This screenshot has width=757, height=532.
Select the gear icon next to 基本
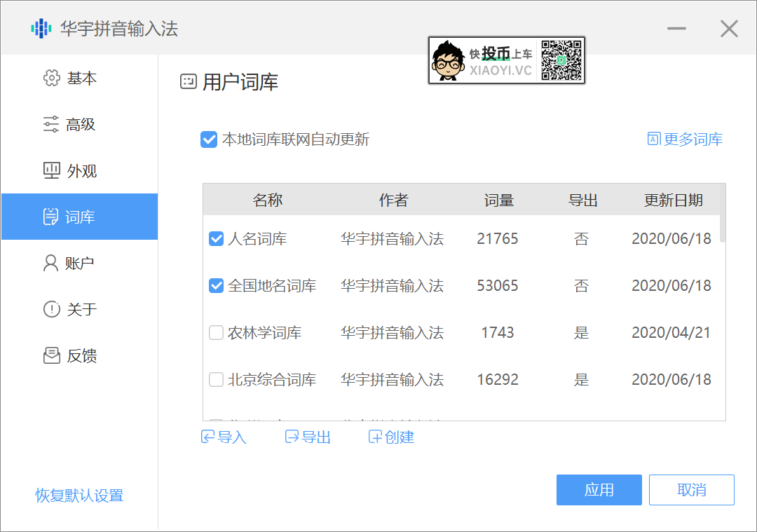pyautogui.click(x=50, y=79)
